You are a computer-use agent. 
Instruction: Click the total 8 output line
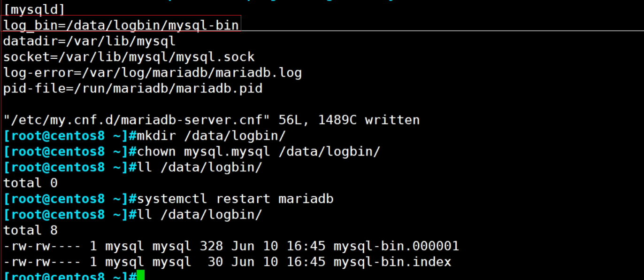click(x=31, y=231)
